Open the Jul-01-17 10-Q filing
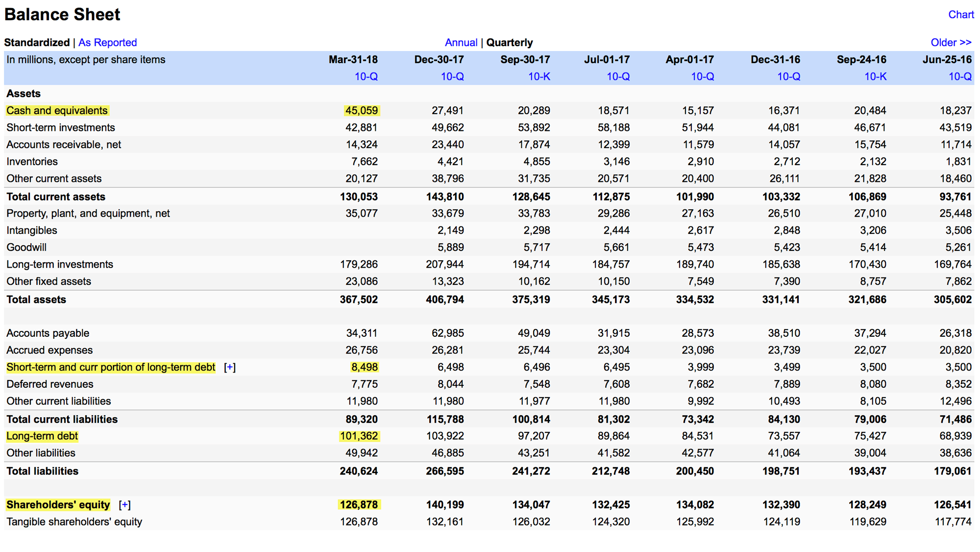Viewport: 980px width, 552px height. click(618, 76)
